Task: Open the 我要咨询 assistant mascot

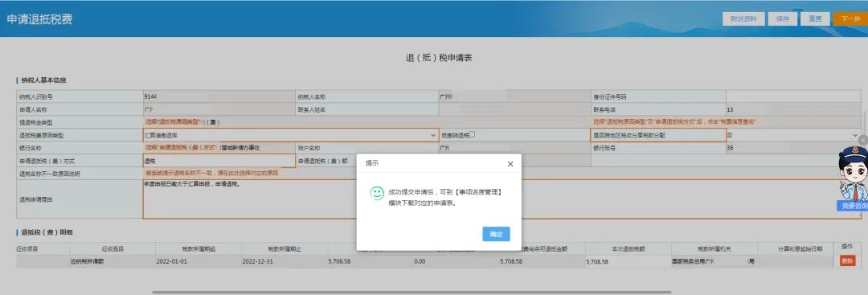Action: [853, 178]
